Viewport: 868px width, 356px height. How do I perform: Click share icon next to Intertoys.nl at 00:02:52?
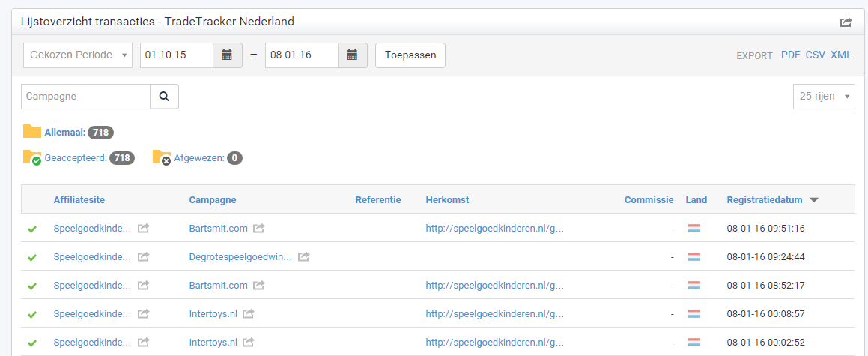point(249,343)
